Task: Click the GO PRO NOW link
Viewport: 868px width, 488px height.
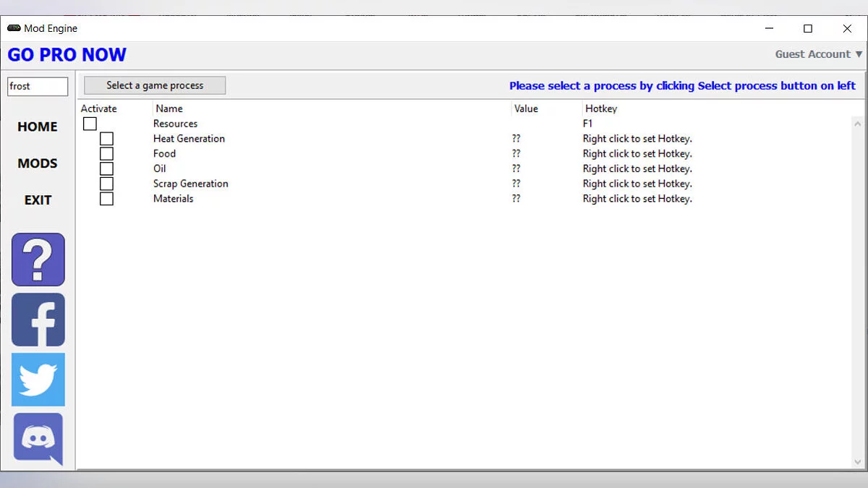Action: click(67, 55)
